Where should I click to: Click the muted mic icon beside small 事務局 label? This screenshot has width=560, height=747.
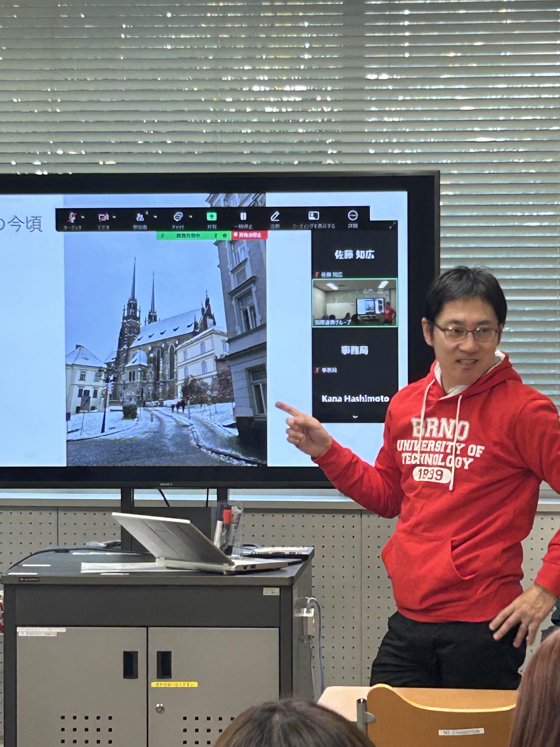[x=317, y=371]
